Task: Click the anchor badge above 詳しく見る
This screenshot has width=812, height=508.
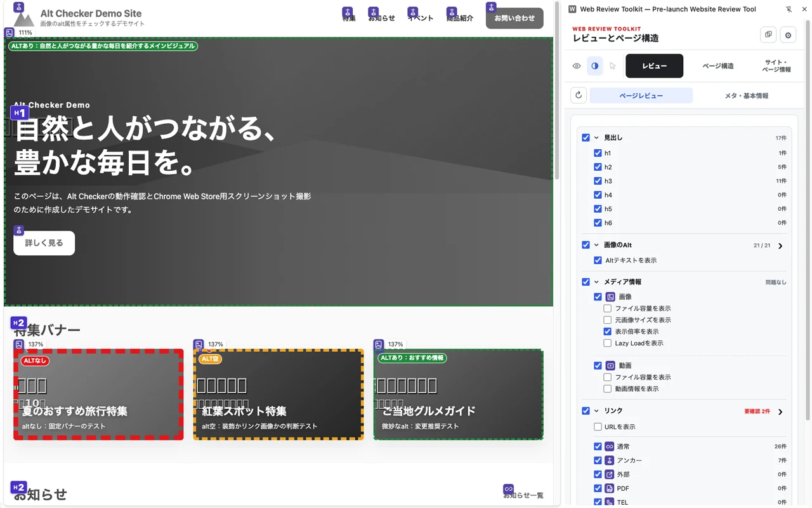Action: pos(19,230)
